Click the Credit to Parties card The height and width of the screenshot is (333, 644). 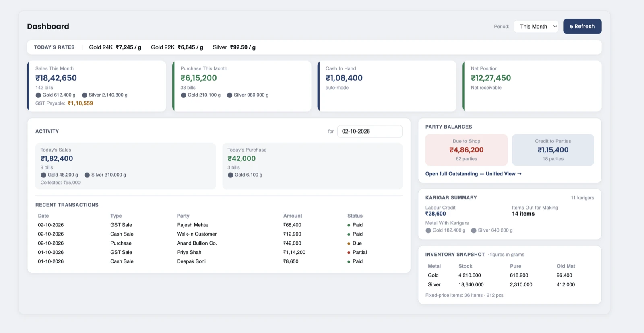(553, 150)
